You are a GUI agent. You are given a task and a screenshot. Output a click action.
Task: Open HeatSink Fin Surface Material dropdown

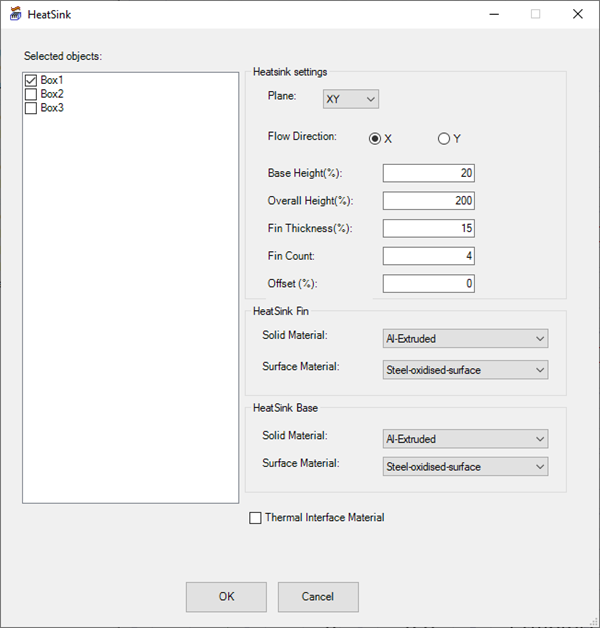coord(465,370)
